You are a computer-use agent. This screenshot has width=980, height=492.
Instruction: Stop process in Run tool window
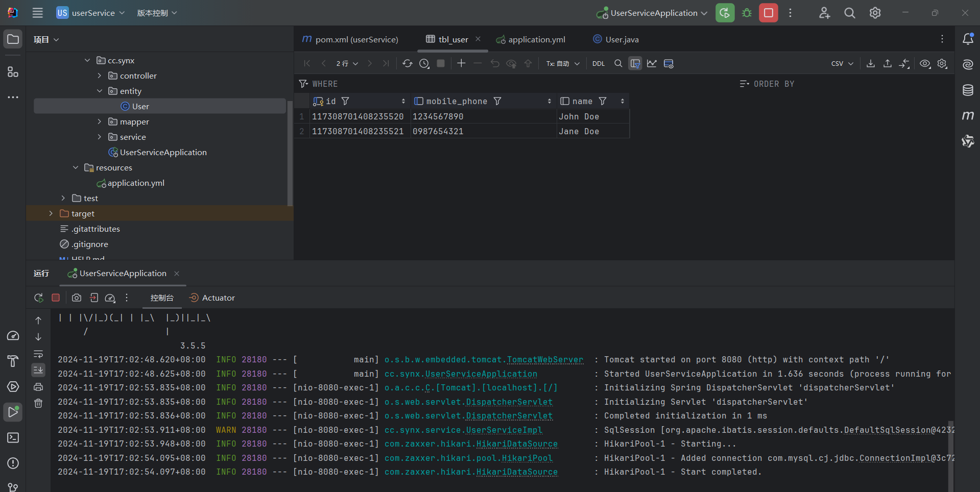[56, 298]
